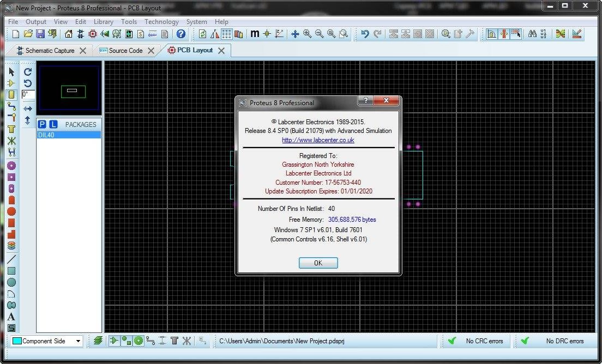602x364 pixels.
Task: Select the 2D Graphics Line tool
Action: pyautogui.click(x=11, y=260)
